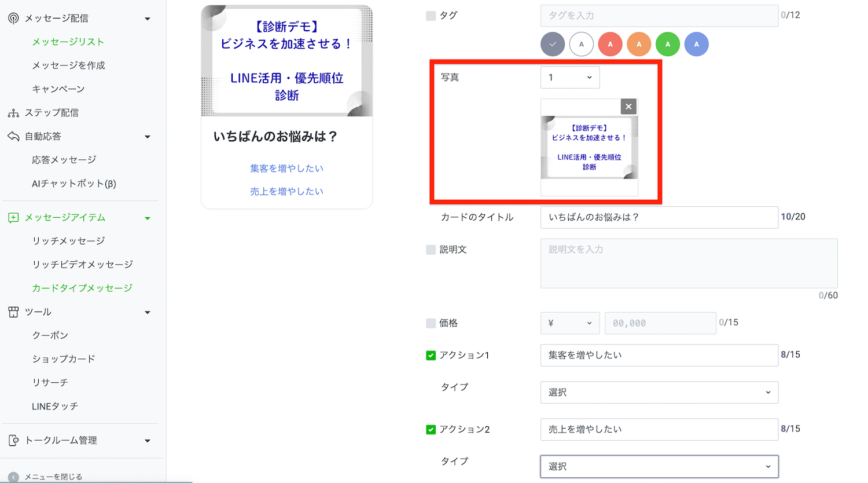
Task: Click the Talk Room Management icon
Action: [x=13, y=441]
